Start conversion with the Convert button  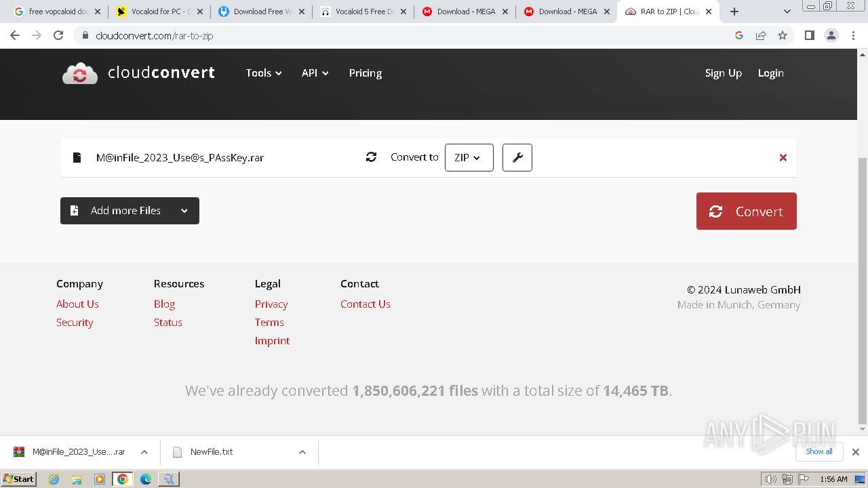click(747, 211)
